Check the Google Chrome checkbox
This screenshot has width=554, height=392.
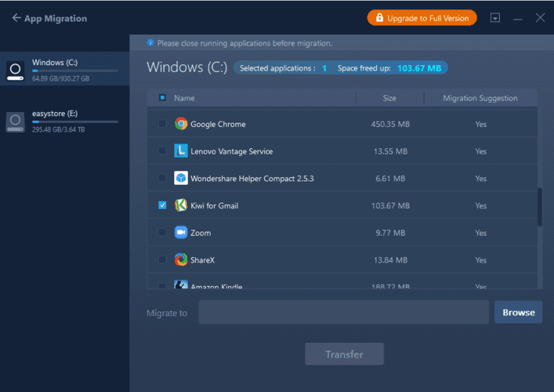coord(162,124)
